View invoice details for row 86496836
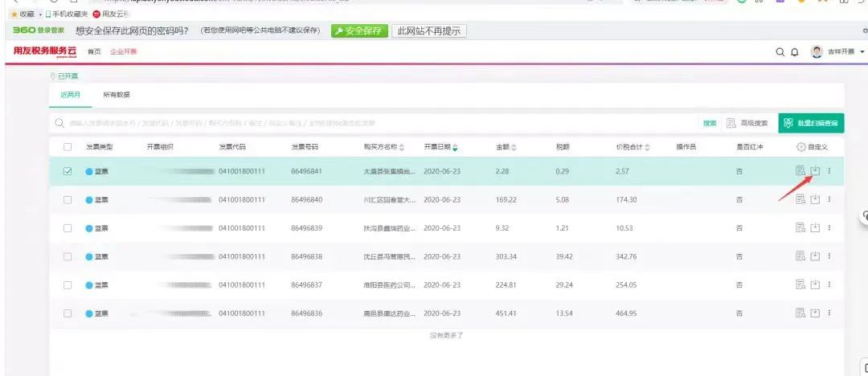 (x=800, y=313)
